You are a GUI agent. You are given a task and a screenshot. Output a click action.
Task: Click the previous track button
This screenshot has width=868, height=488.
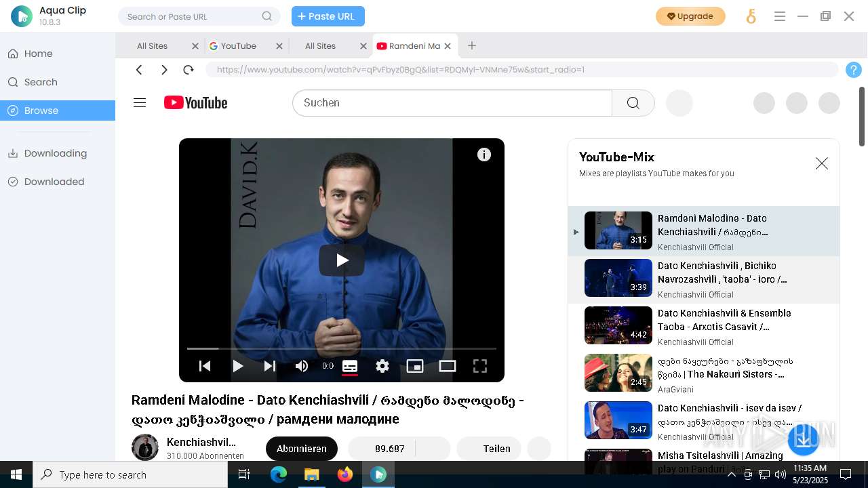pyautogui.click(x=205, y=366)
